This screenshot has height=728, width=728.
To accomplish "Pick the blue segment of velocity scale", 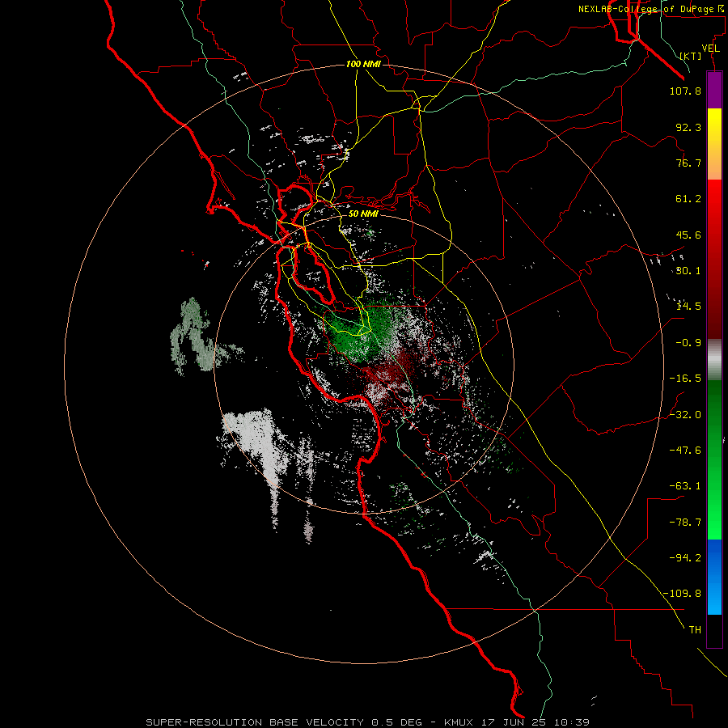I will point(714,577).
